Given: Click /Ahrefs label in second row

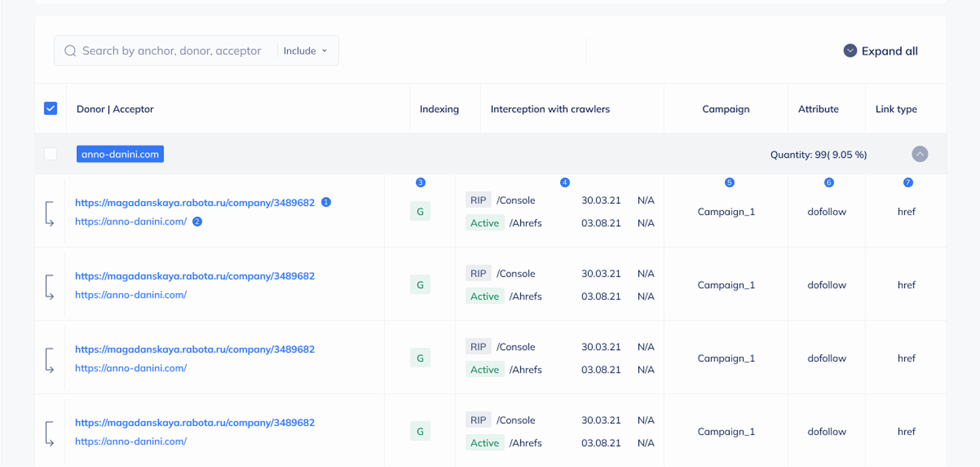Looking at the screenshot, I should click(526, 296).
